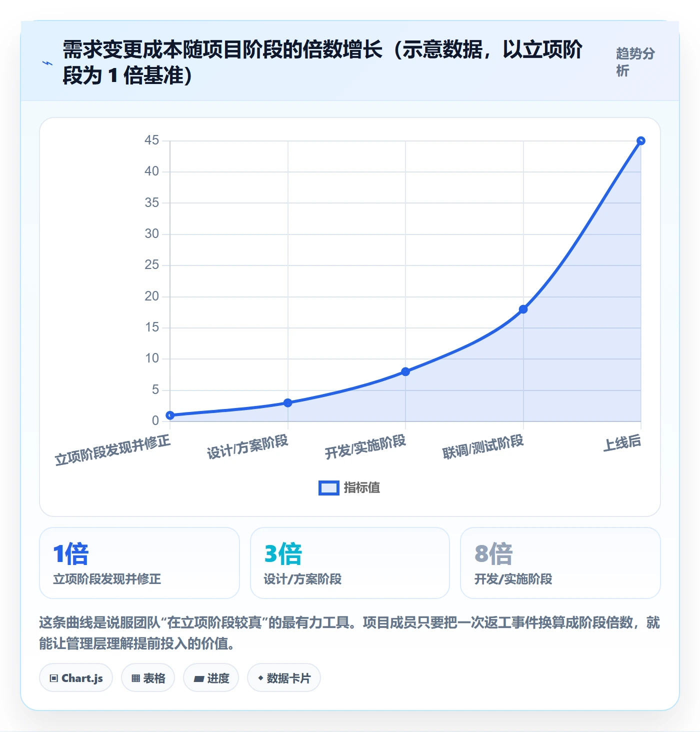Click the Chart.js tag chip

76,678
